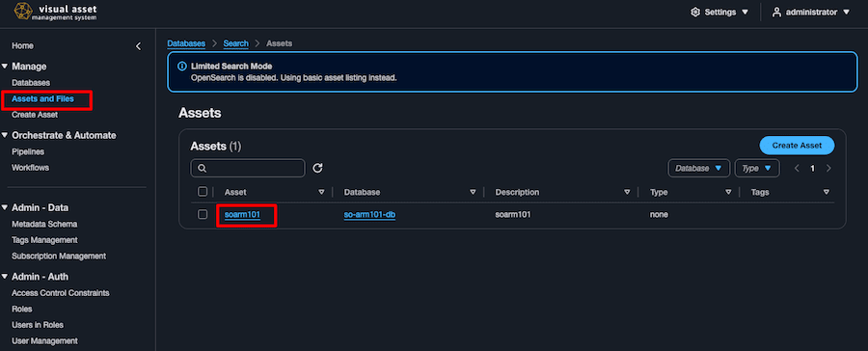Click the Type cell reading none

(659, 215)
